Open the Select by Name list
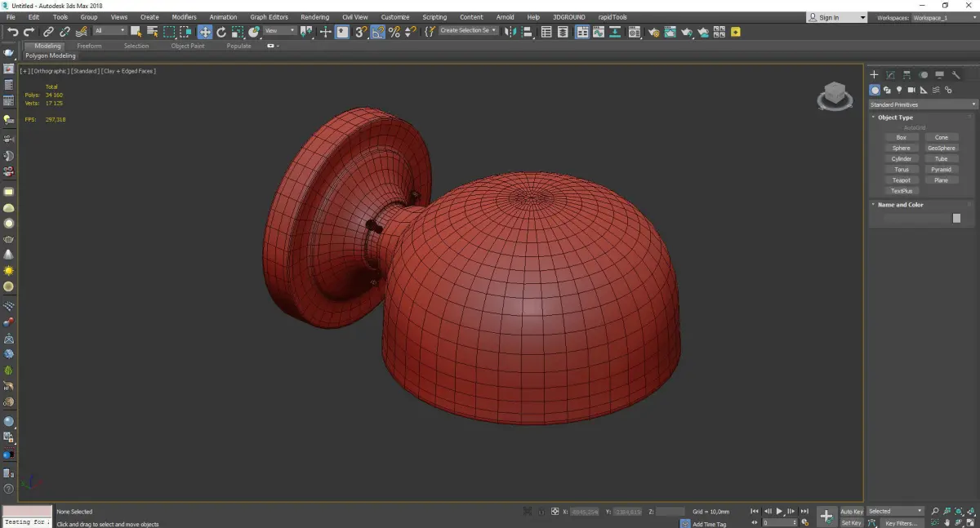Image resolution: width=980 pixels, height=528 pixels. 153,32
